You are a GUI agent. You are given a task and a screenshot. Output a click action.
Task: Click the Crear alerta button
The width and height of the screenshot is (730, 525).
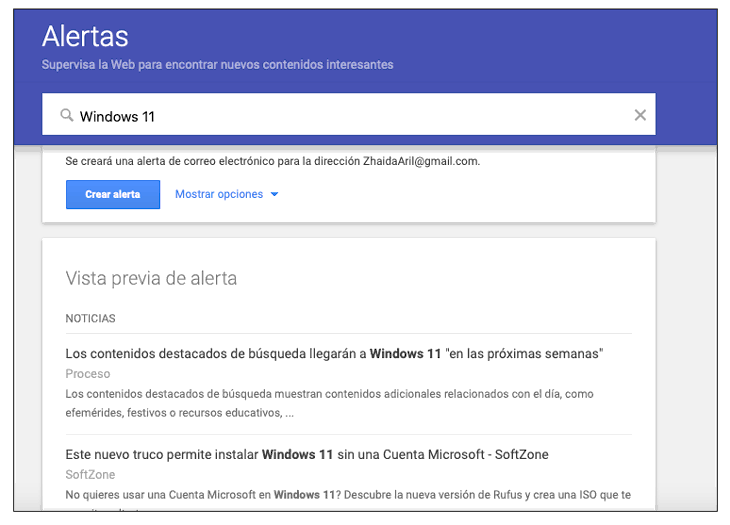pos(113,195)
